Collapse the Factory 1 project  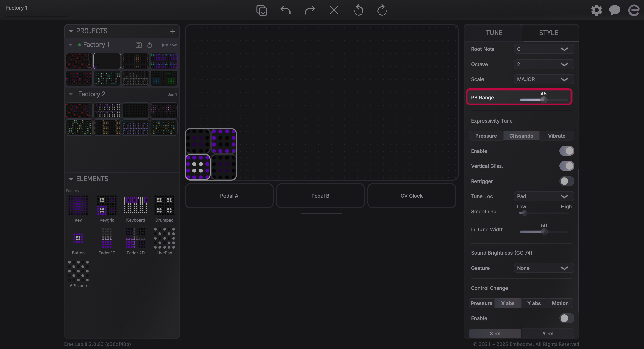(x=71, y=45)
